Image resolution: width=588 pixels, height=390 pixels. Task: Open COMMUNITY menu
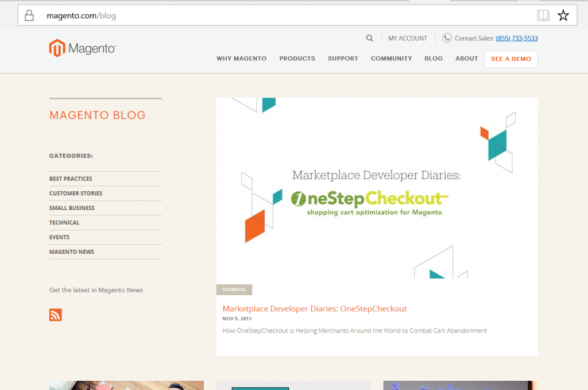pos(391,59)
